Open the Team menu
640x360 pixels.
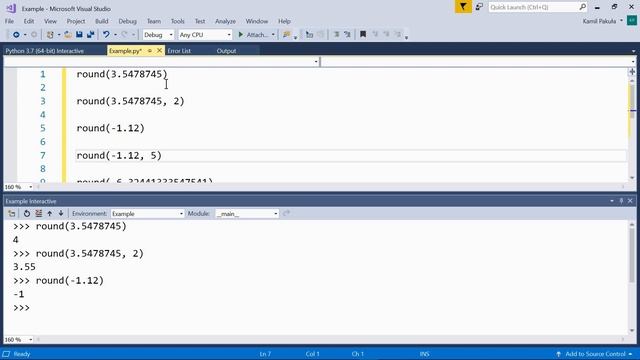[154, 21]
